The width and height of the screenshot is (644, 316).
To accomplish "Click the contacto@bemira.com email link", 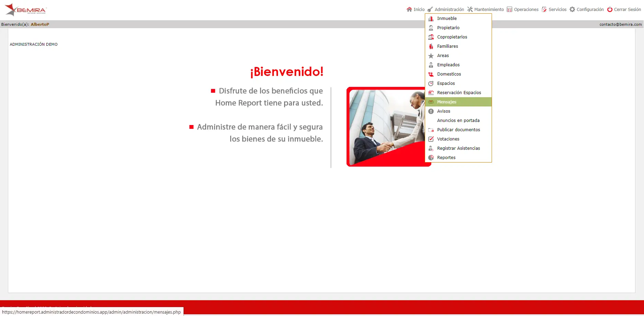I will [620, 24].
